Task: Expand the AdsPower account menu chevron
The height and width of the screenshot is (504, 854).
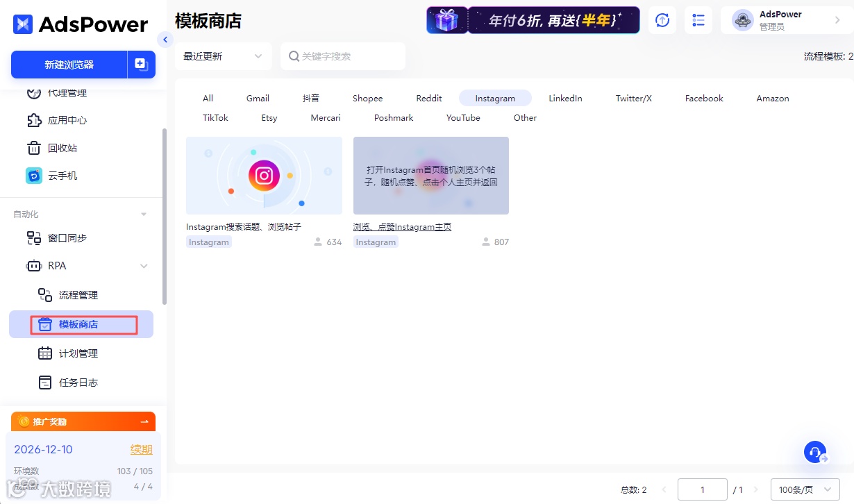Action: click(x=837, y=20)
